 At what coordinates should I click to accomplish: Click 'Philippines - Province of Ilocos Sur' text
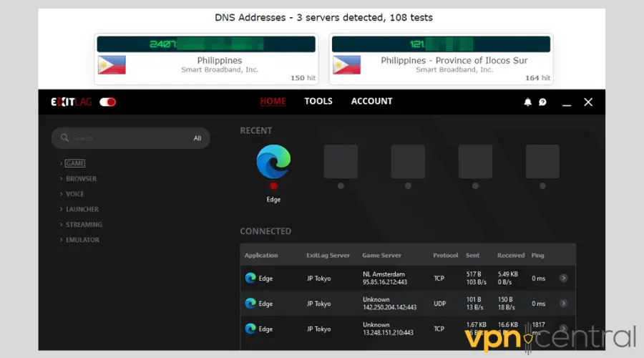[454, 60]
